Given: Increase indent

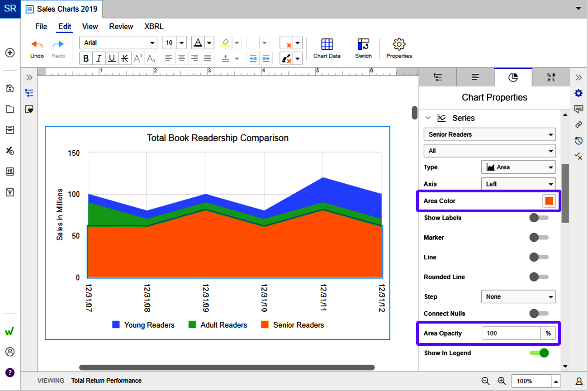Looking at the screenshot, I should [266, 58].
